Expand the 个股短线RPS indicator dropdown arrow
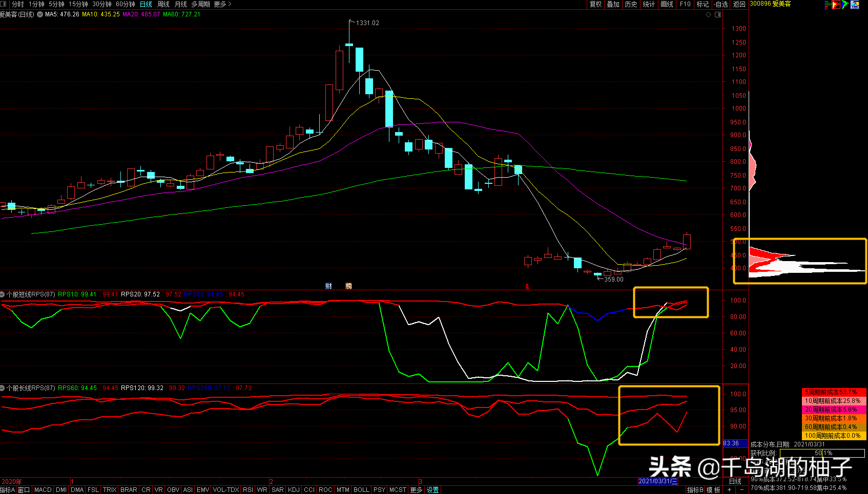 pos(3,294)
